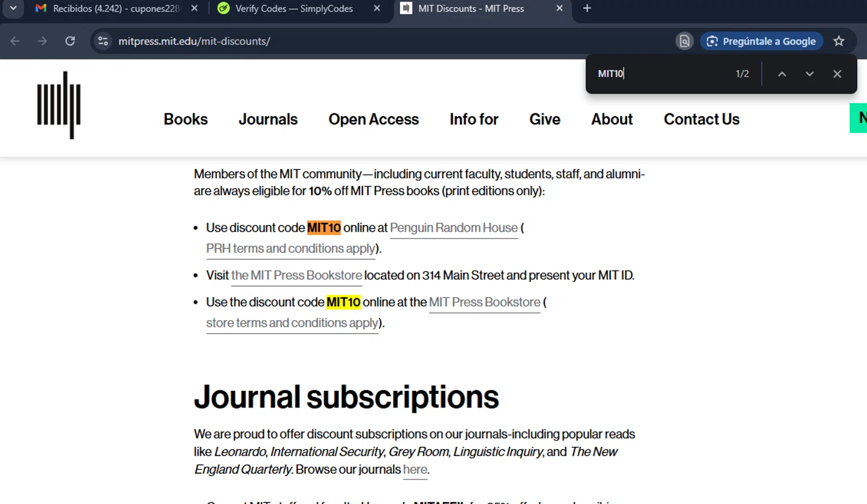Open the Open Access menu
This screenshot has width=867, height=504.
click(x=373, y=119)
